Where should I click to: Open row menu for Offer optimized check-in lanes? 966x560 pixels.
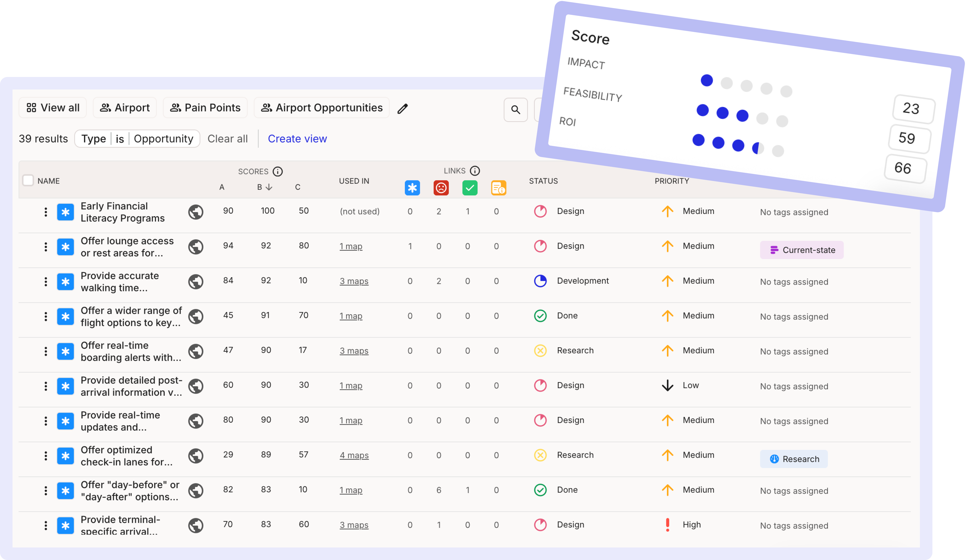click(46, 456)
